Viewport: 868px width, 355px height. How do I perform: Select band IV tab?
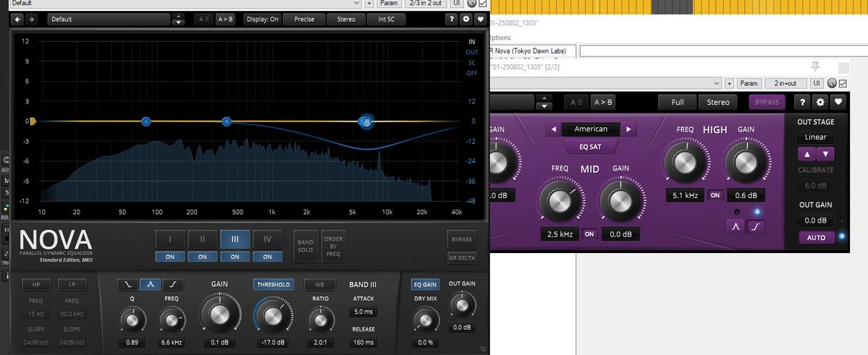pyautogui.click(x=267, y=239)
